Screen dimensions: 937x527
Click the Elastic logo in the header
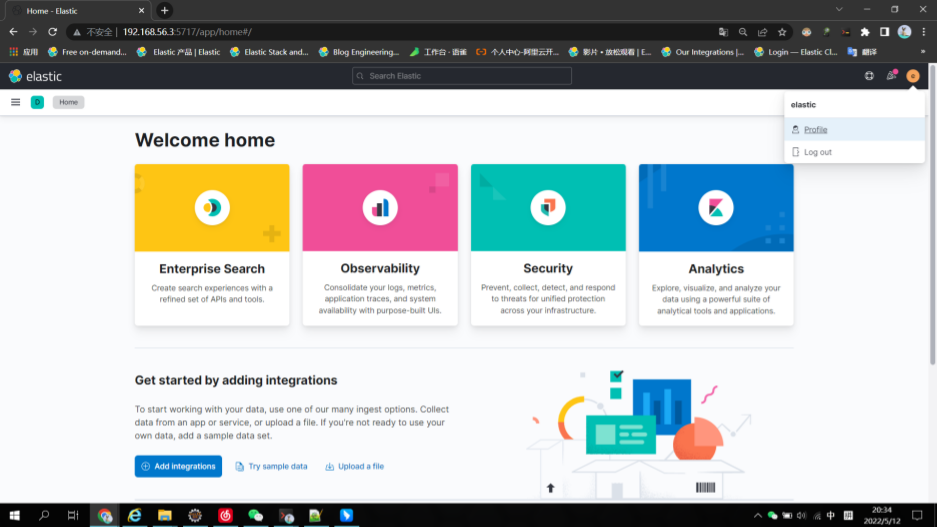point(35,76)
